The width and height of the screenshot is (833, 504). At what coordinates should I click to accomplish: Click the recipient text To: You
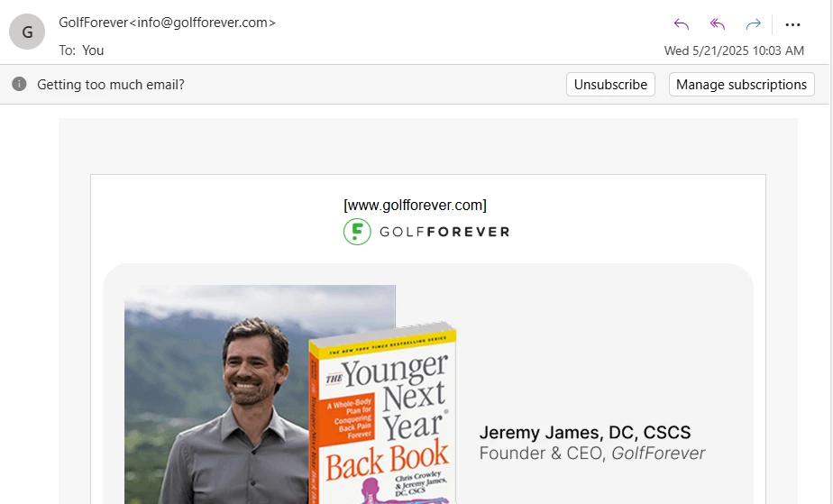[81, 50]
